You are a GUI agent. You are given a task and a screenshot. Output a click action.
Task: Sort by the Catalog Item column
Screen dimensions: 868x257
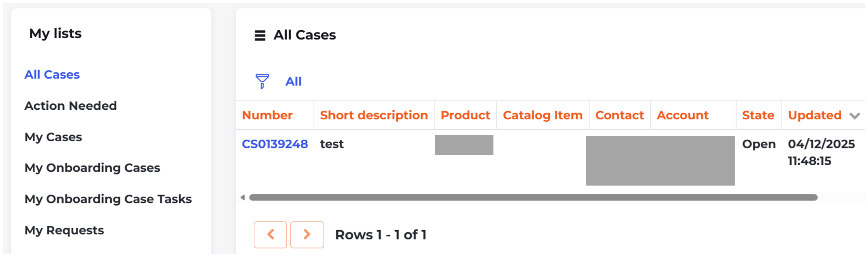tap(542, 115)
